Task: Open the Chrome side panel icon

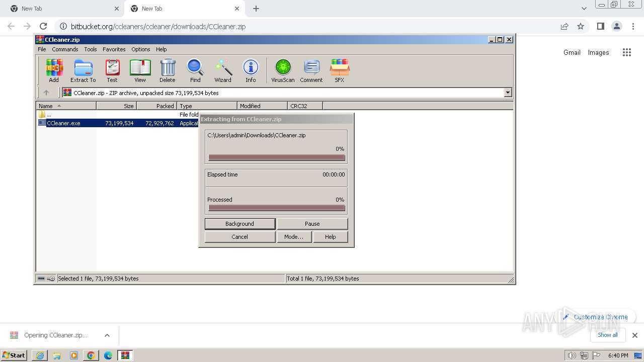Action: 600,26
